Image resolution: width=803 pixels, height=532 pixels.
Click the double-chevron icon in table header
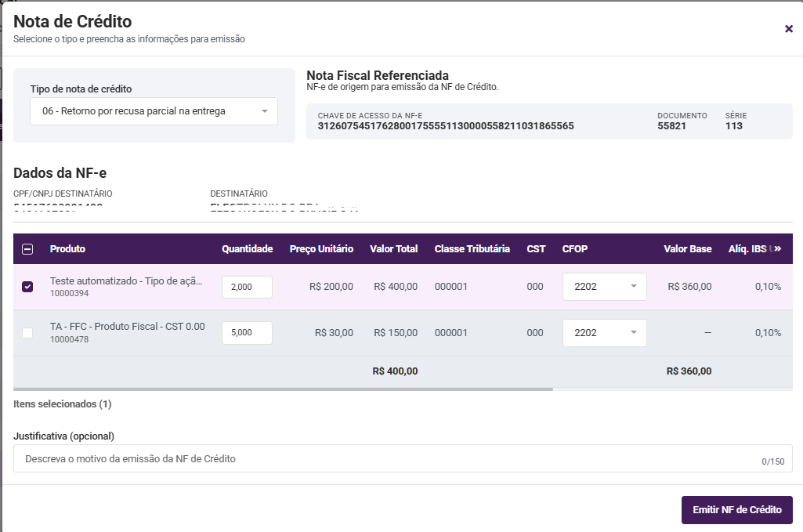(778, 249)
